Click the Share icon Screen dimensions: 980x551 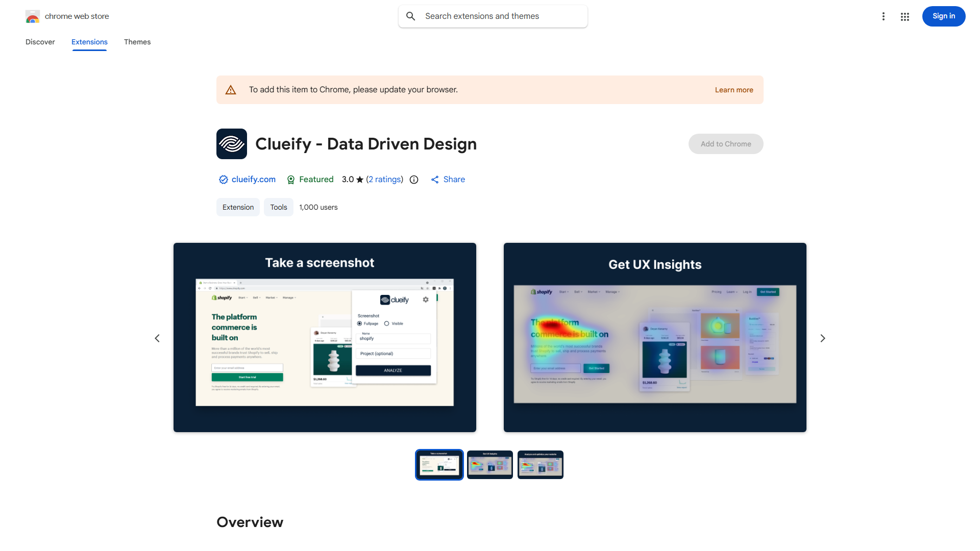click(x=435, y=180)
